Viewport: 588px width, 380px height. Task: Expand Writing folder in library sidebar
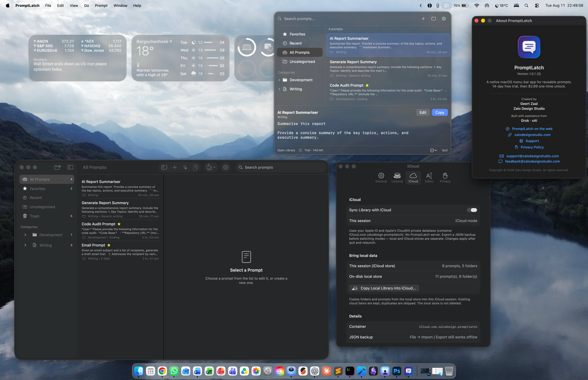[25, 245]
